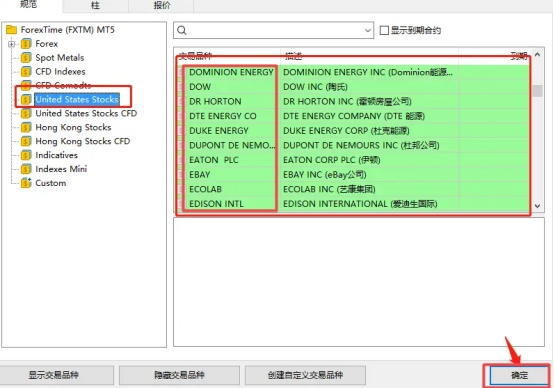The width and height of the screenshot is (554, 388).
Task: Select the ECOLAB symbol name
Action: tap(205, 189)
